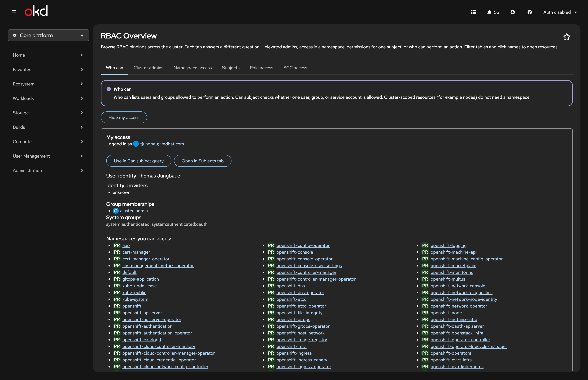Click the PR badge beside cert-manager
This screenshot has height=380, width=588.
117,252
